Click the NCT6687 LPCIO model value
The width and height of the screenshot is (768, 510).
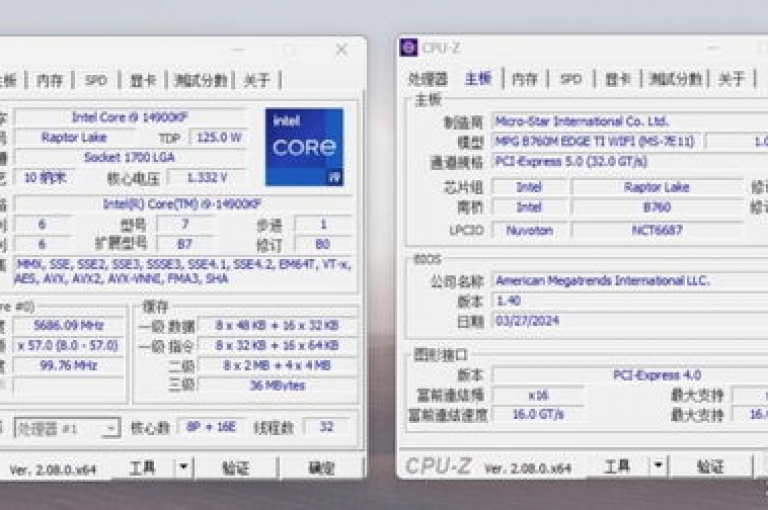(x=657, y=230)
